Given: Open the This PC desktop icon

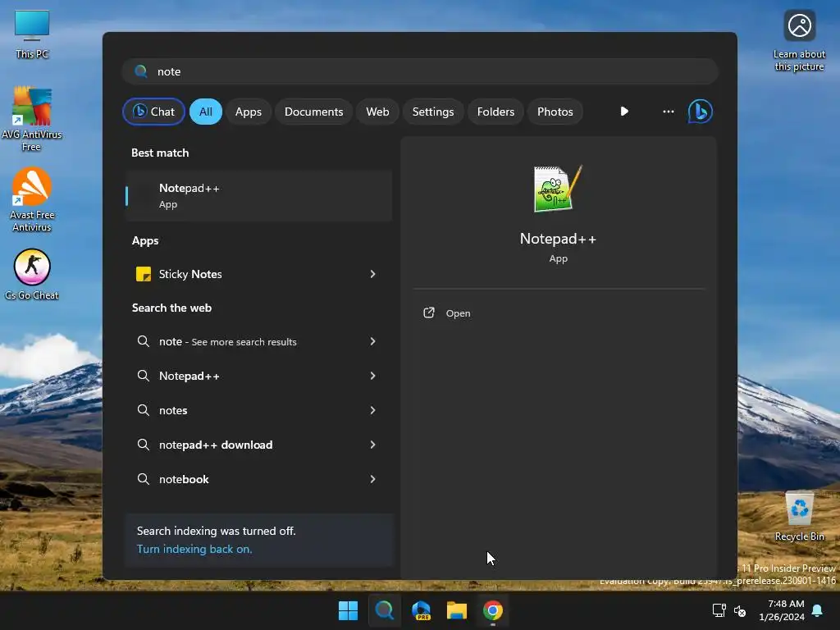Looking at the screenshot, I should pyautogui.click(x=32, y=33).
